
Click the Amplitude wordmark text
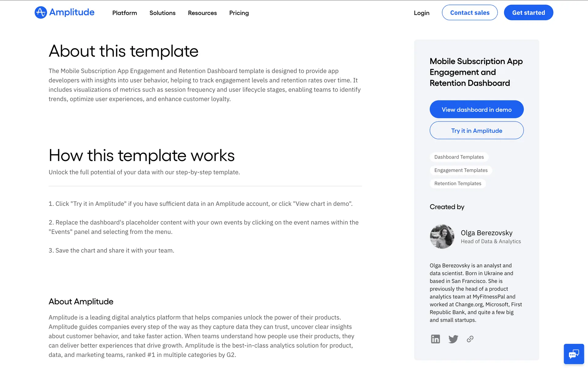coord(72,12)
